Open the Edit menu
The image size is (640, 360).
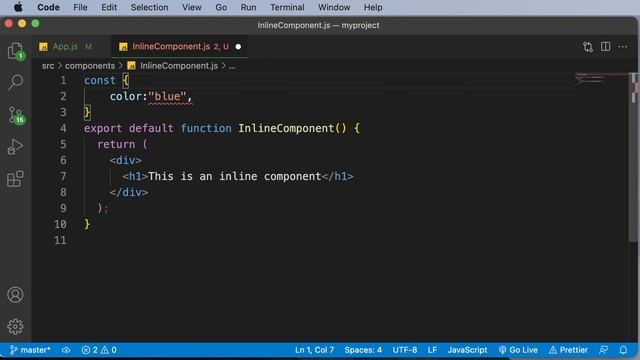[109, 7]
